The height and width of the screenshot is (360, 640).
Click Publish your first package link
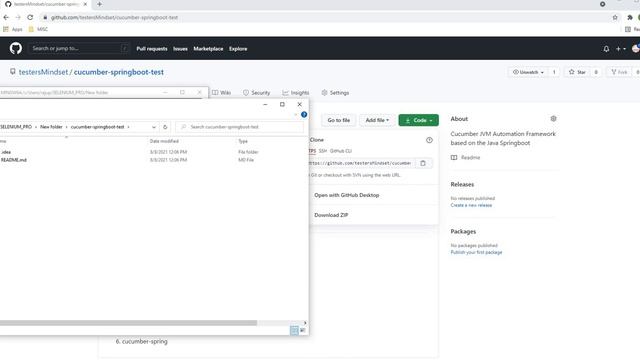coord(476,253)
